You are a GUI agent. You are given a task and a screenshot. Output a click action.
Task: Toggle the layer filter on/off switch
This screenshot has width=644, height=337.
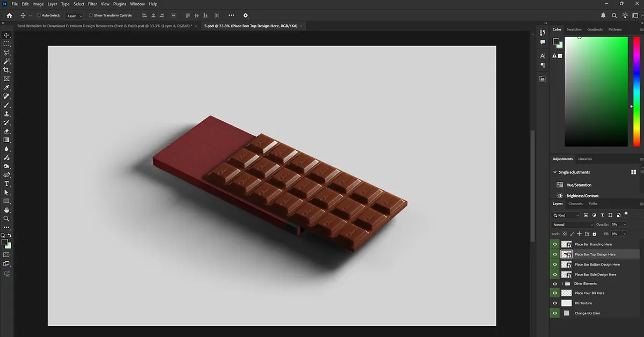(x=626, y=214)
